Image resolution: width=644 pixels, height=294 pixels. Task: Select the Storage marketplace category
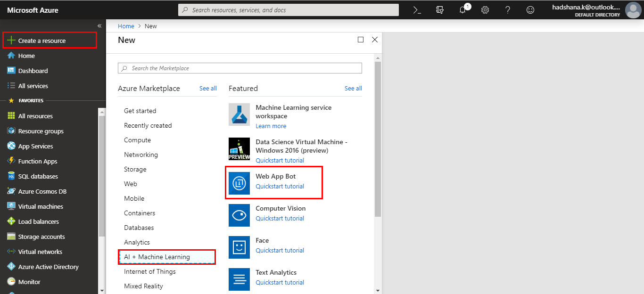pos(135,169)
